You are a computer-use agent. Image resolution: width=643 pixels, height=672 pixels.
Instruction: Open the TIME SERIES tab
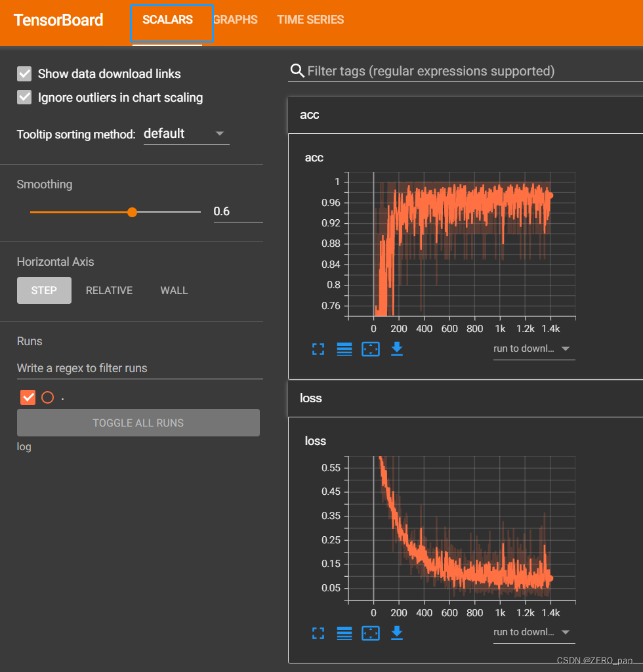coord(310,20)
